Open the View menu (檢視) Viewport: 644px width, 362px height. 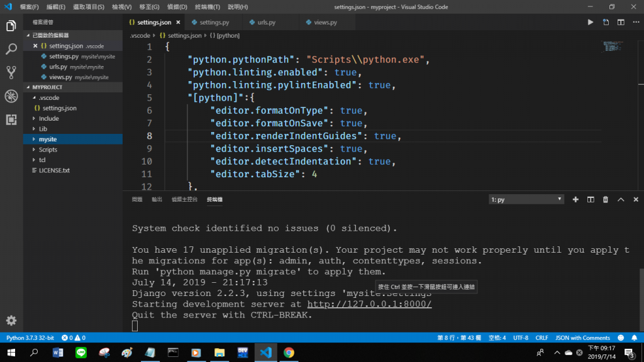coord(121,7)
